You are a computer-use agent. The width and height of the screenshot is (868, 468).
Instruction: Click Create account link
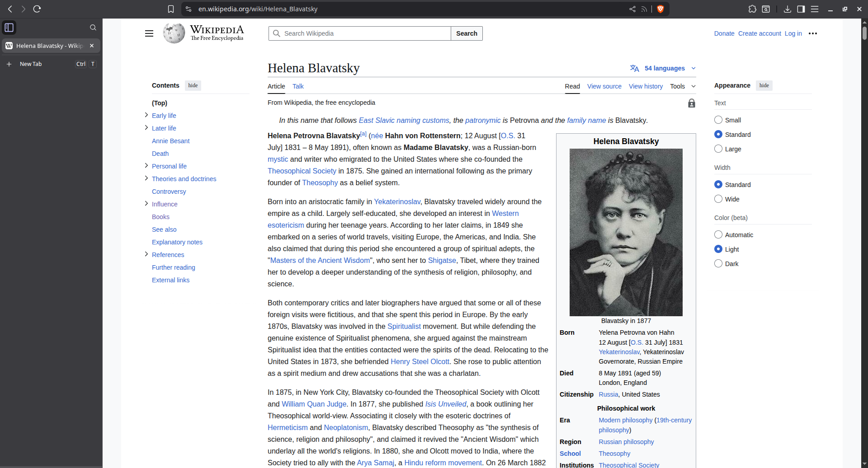coord(759,33)
